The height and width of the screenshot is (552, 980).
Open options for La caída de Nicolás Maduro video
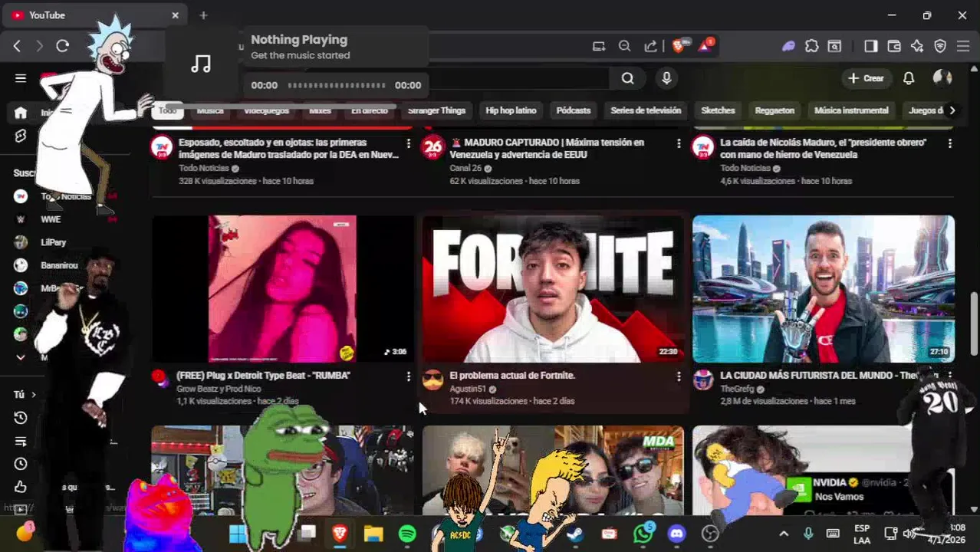949,143
